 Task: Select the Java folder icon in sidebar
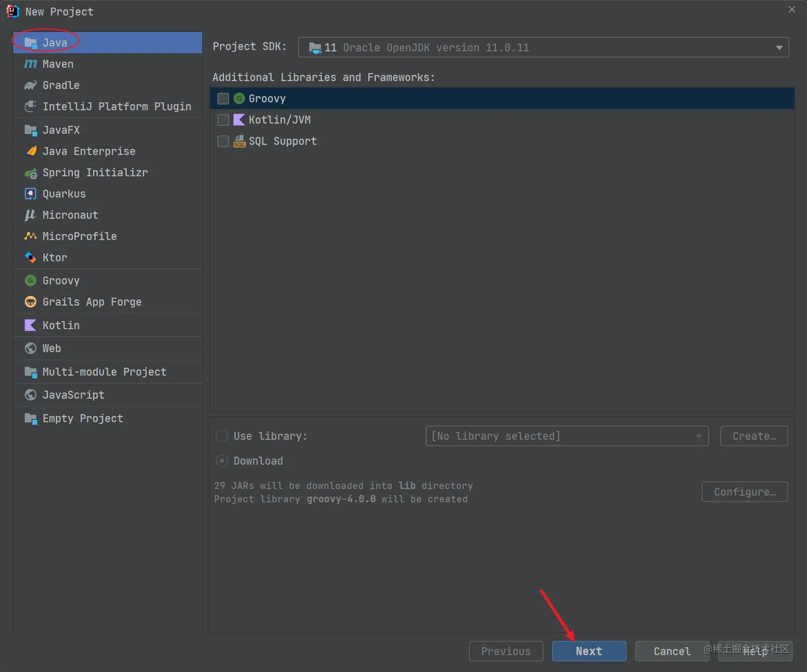coord(30,43)
